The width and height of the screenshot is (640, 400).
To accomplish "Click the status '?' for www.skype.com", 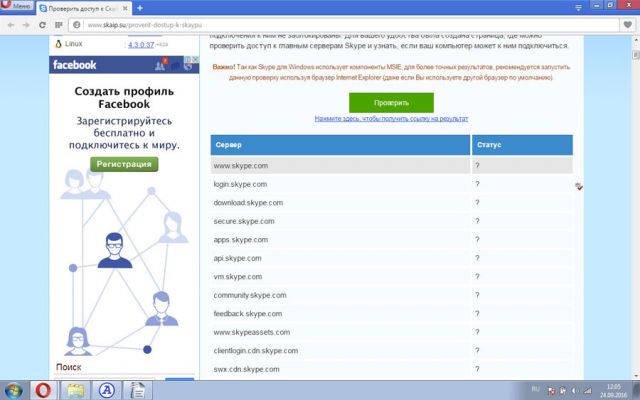I will [477, 166].
